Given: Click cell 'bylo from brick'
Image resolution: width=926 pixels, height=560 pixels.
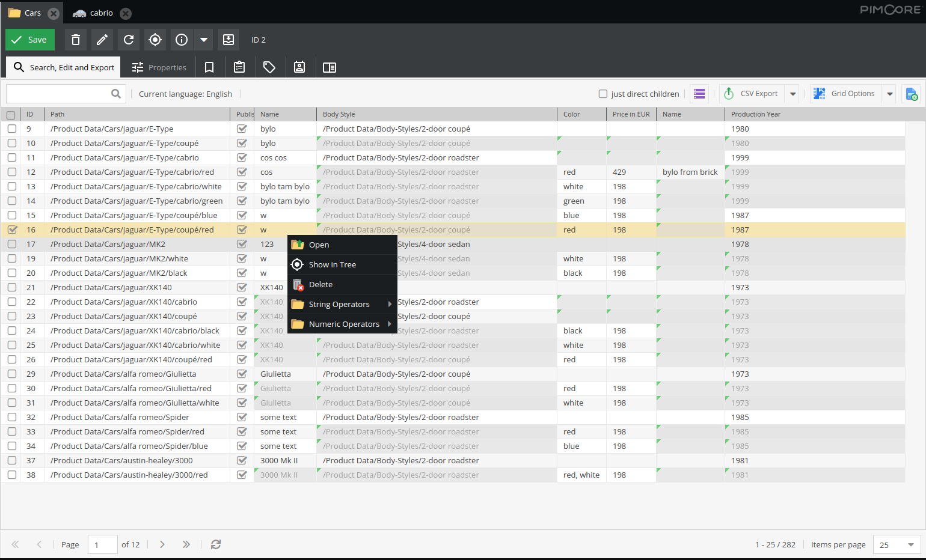Looking at the screenshot, I should [690, 172].
